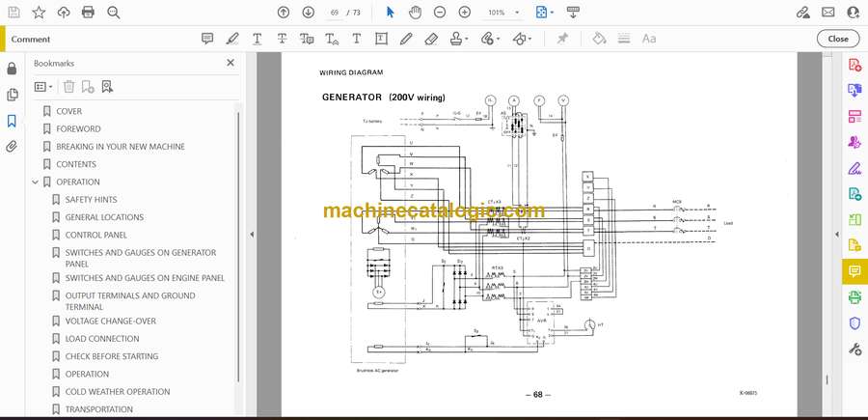The width and height of the screenshot is (868, 420).
Task: Toggle the keep tool selected pin
Action: click(563, 39)
